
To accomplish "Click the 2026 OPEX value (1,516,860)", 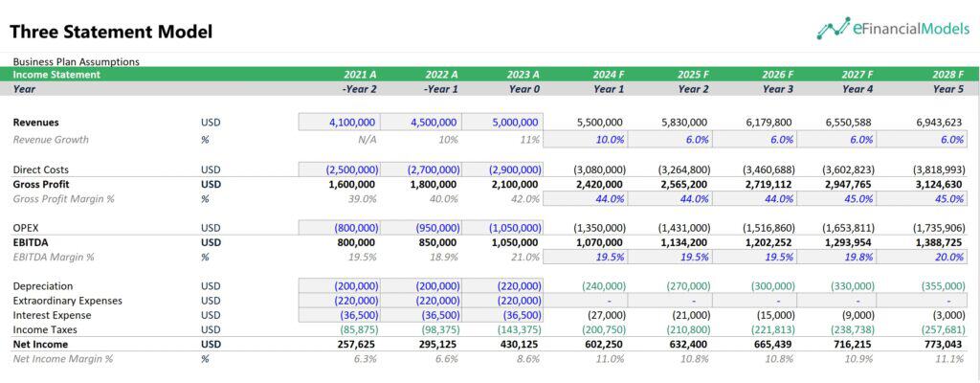I will [768, 229].
